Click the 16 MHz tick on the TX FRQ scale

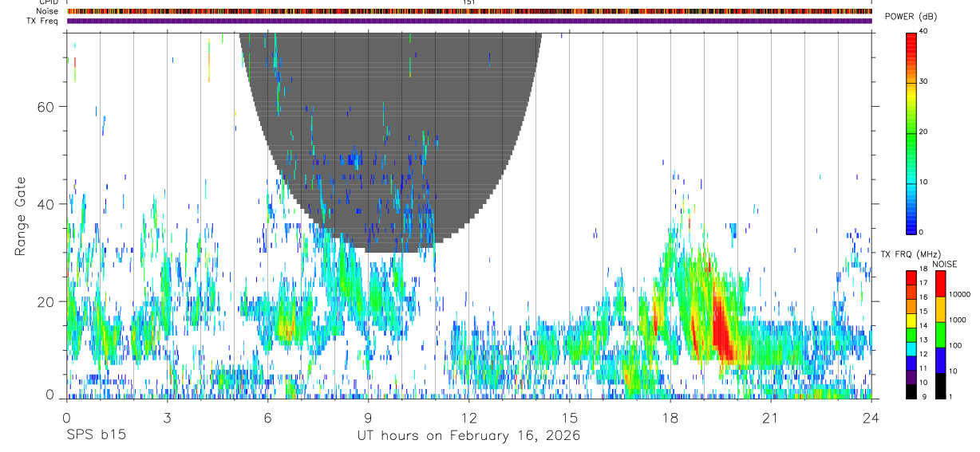click(923, 297)
